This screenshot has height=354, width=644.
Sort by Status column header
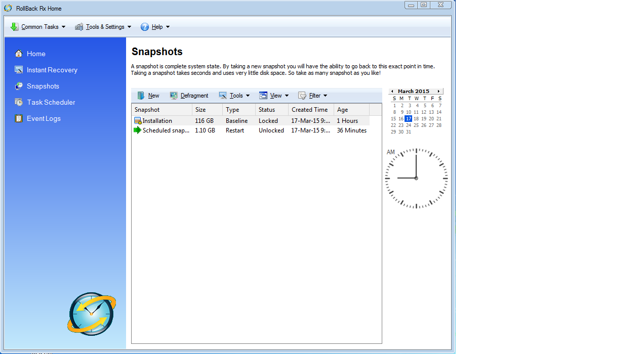(272, 110)
